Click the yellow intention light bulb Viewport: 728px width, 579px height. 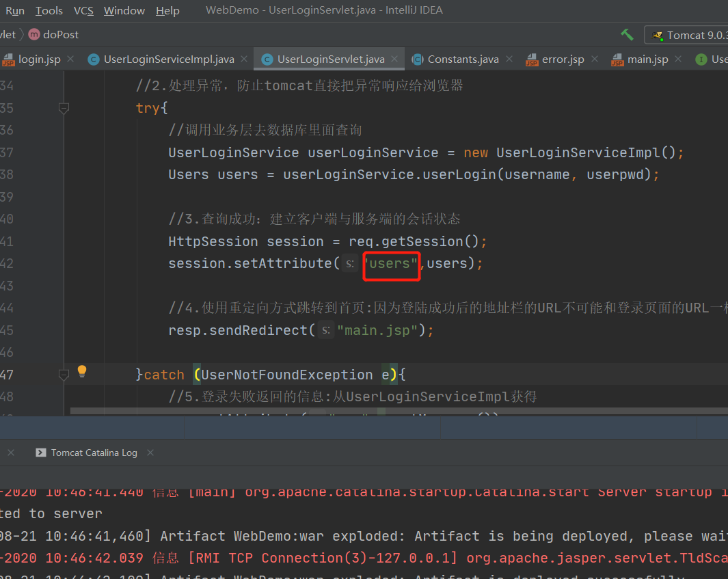(x=82, y=371)
